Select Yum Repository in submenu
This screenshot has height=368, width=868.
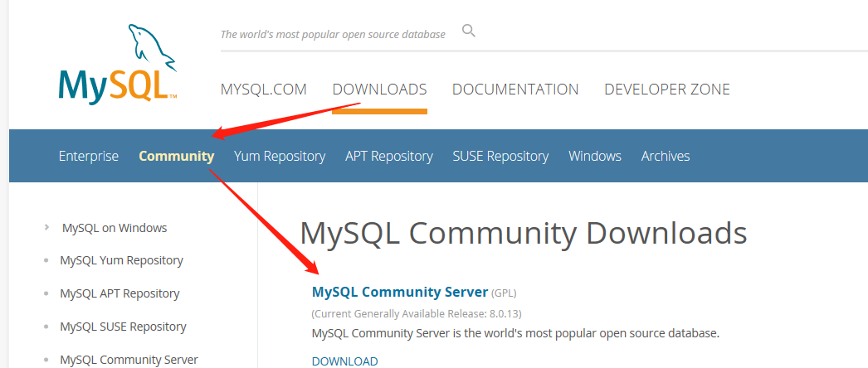[280, 157]
